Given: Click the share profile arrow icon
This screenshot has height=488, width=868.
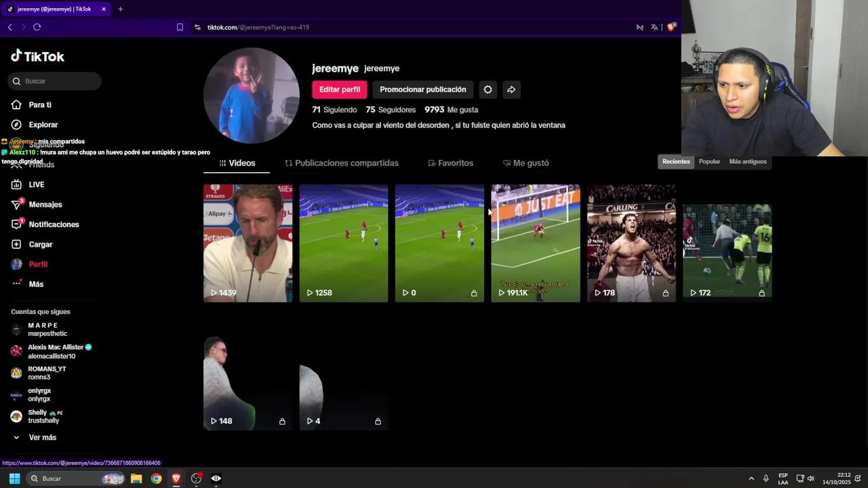Looking at the screenshot, I should pos(511,89).
